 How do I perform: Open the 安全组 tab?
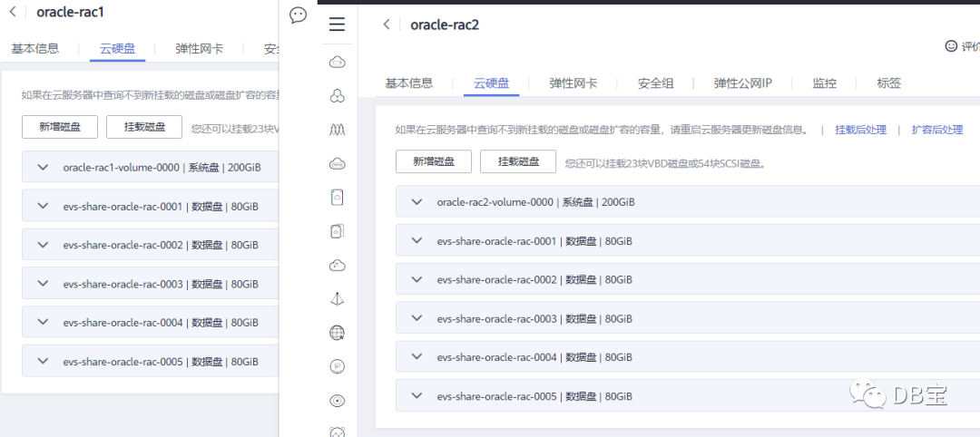click(656, 83)
